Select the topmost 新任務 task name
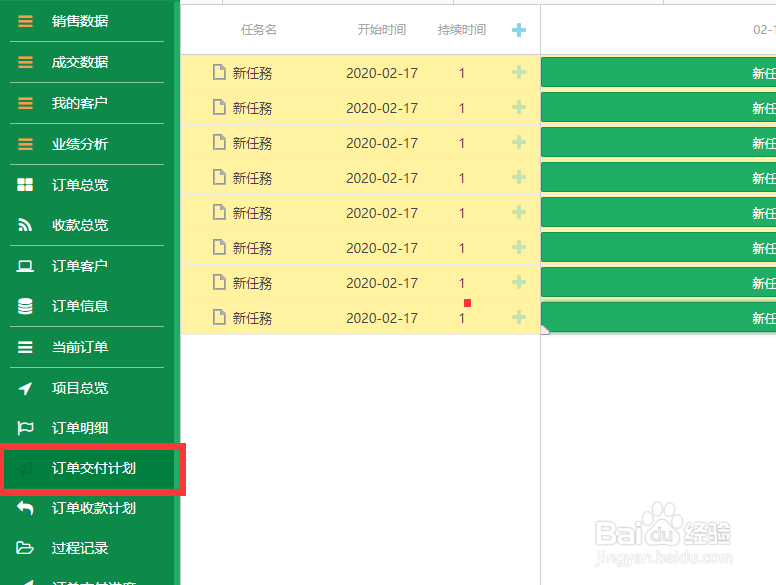The width and height of the screenshot is (776, 585). pyautogui.click(x=252, y=73)
